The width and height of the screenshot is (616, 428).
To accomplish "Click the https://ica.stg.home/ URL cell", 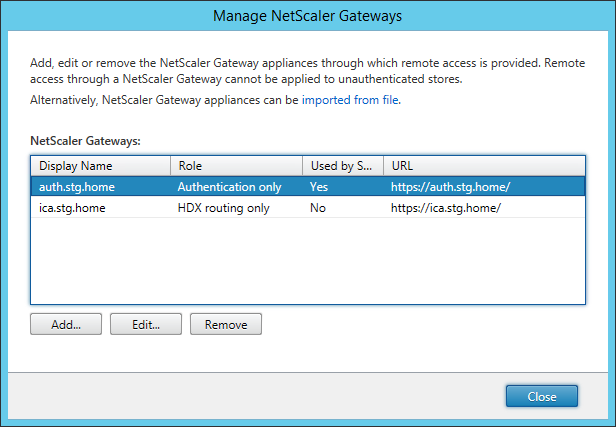I will [446, 208].
